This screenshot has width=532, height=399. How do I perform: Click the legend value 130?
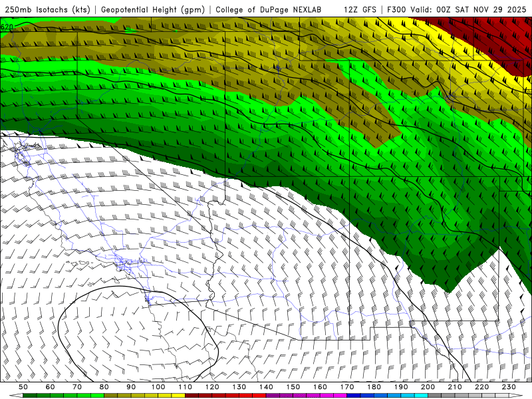point(239,387)
